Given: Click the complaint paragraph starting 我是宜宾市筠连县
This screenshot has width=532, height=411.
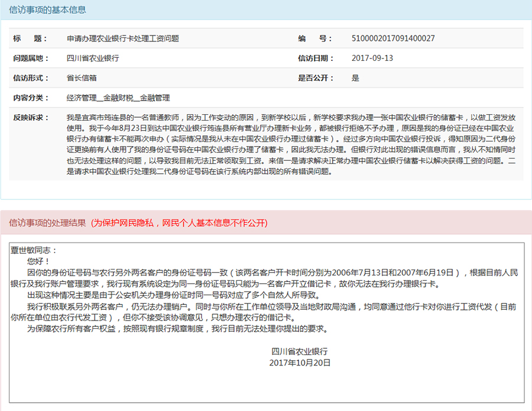Looking at the screenshot, I should pos(291,144).
